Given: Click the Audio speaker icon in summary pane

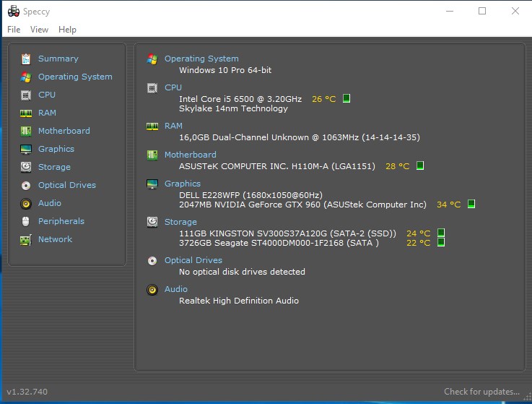Looking at the screenshot, I should click(152, 290).
